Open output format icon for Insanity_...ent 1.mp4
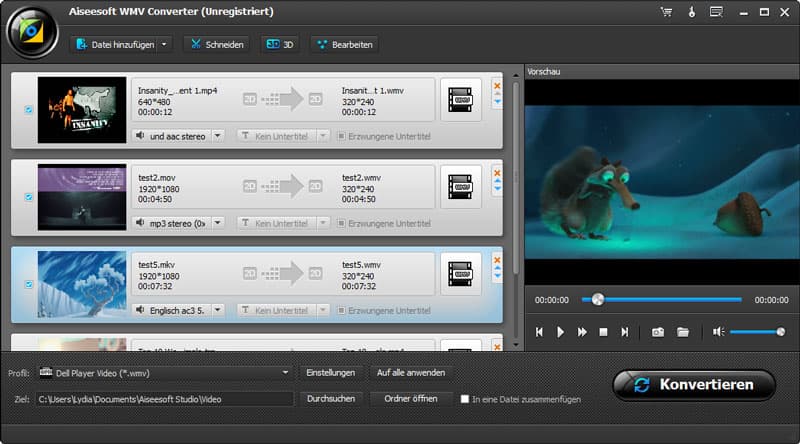This screenshot has height=444, width=800. pos(460,100)
